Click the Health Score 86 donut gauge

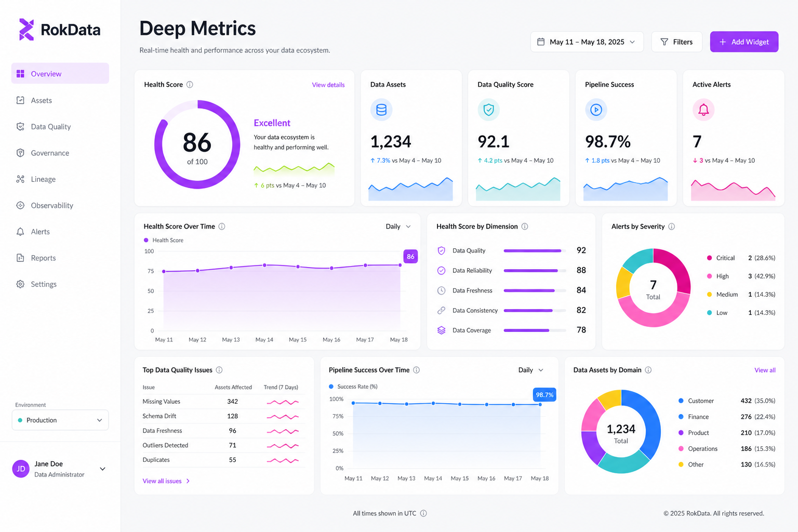coord(197,144)
